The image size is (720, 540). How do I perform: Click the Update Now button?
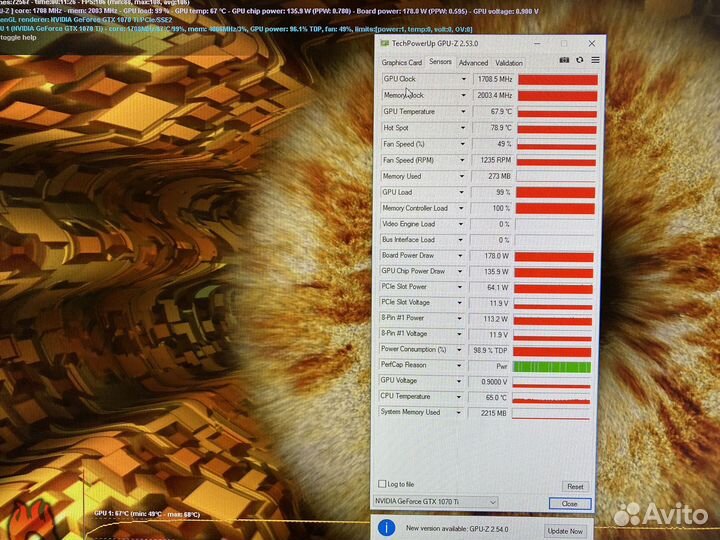click(564, 530)
